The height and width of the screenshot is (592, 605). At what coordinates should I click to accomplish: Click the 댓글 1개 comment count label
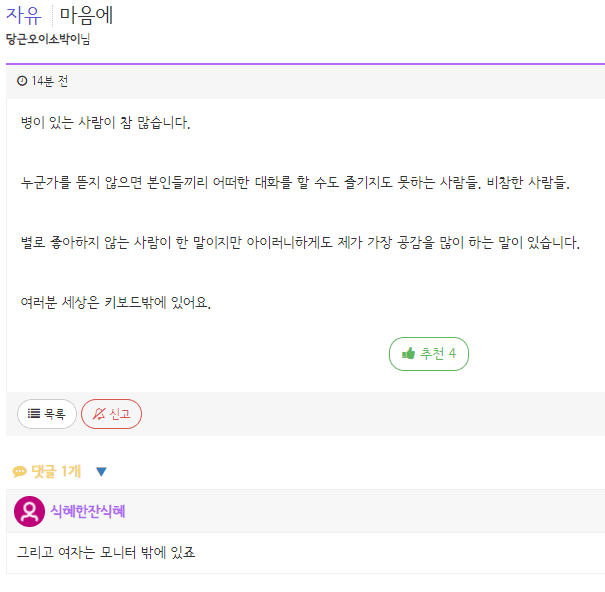56,471
